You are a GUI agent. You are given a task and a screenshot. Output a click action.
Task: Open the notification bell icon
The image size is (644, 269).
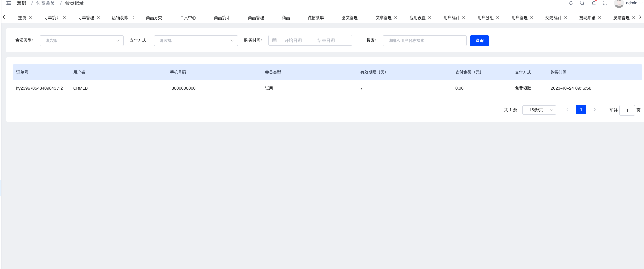(x=594, y=3)
